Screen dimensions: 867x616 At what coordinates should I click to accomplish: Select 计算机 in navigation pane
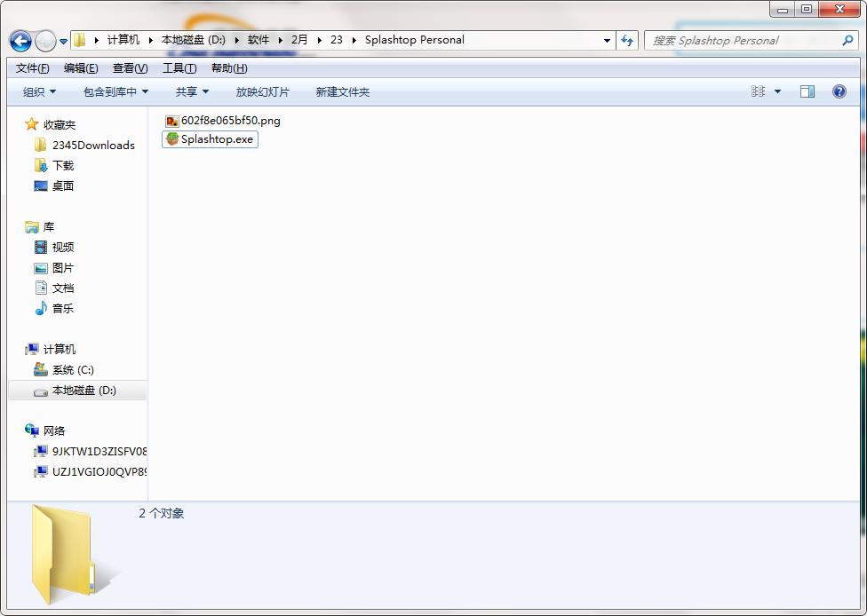click(x=60, y=349)
